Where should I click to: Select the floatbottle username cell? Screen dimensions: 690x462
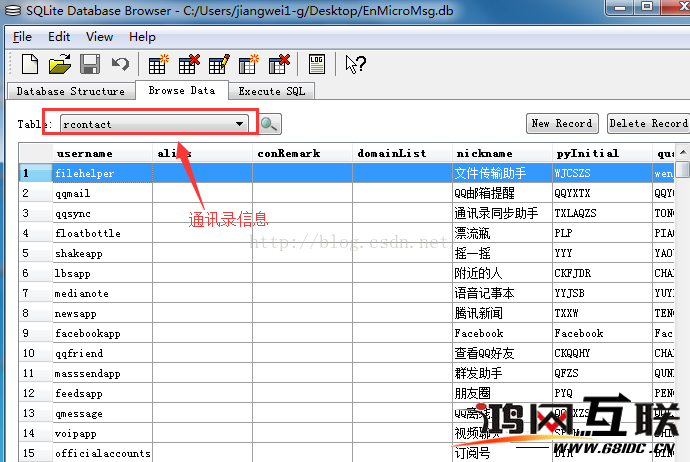point(103,233)
